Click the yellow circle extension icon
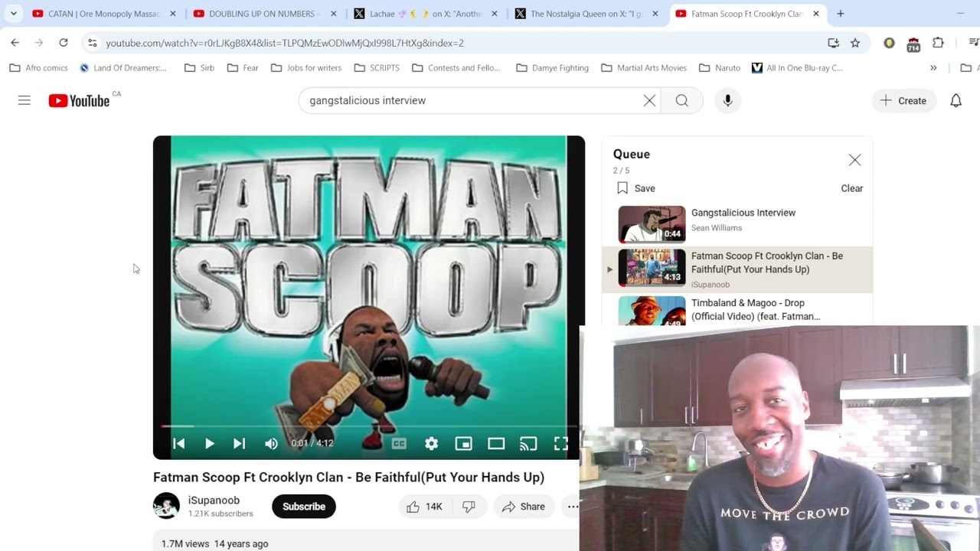Viewport: 980px width, 551px height. (x=889, y=43)
